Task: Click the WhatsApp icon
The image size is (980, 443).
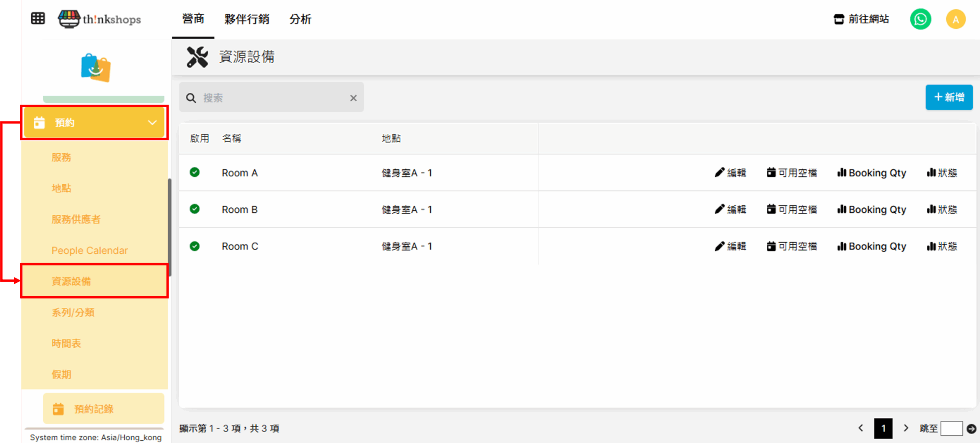Action: pyautogui.click(x=920, y=19)
